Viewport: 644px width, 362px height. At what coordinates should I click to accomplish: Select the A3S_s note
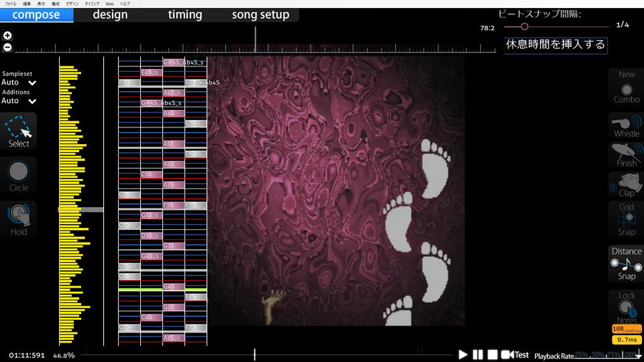coord(173,338)
